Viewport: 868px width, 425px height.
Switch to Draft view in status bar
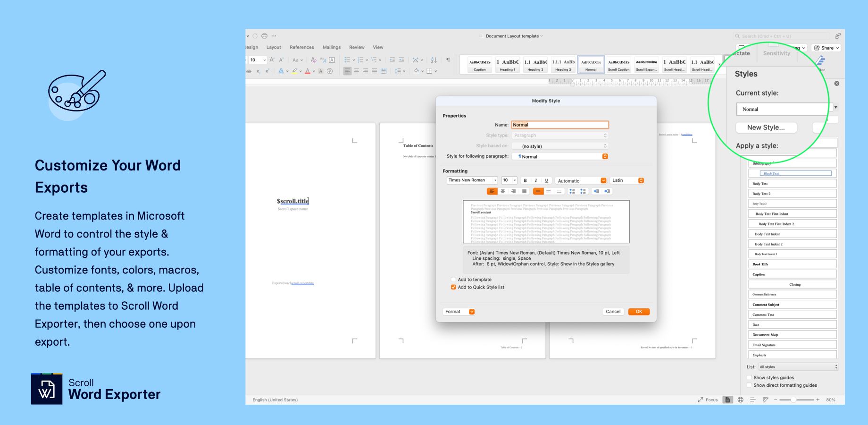click(765, 400)
